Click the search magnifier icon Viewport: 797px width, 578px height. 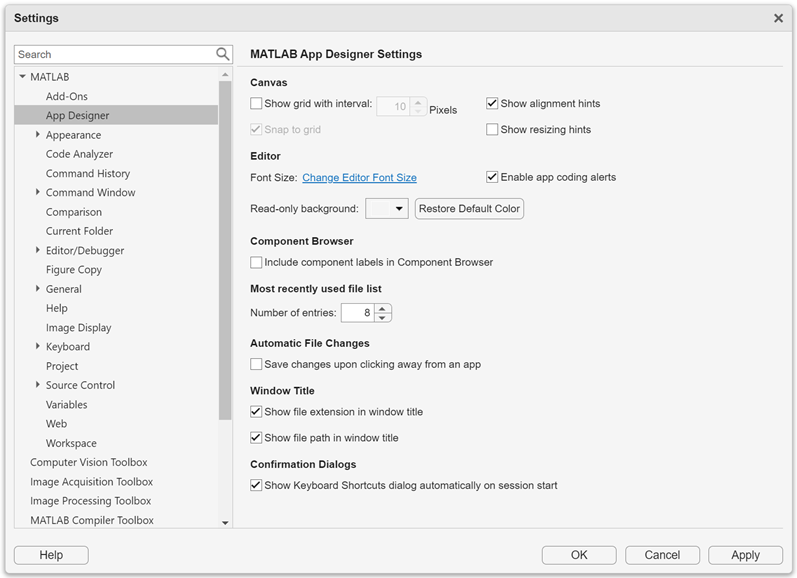[x=223, y=54]
